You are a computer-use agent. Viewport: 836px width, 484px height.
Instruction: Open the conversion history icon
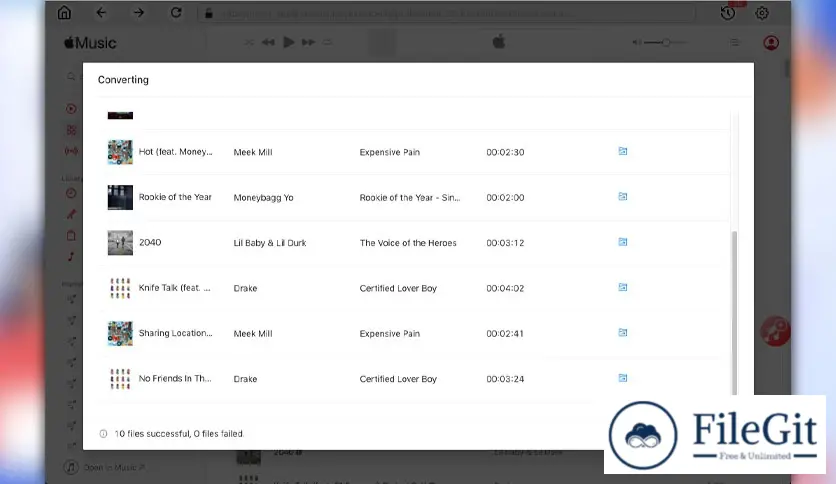coord(728,13)
